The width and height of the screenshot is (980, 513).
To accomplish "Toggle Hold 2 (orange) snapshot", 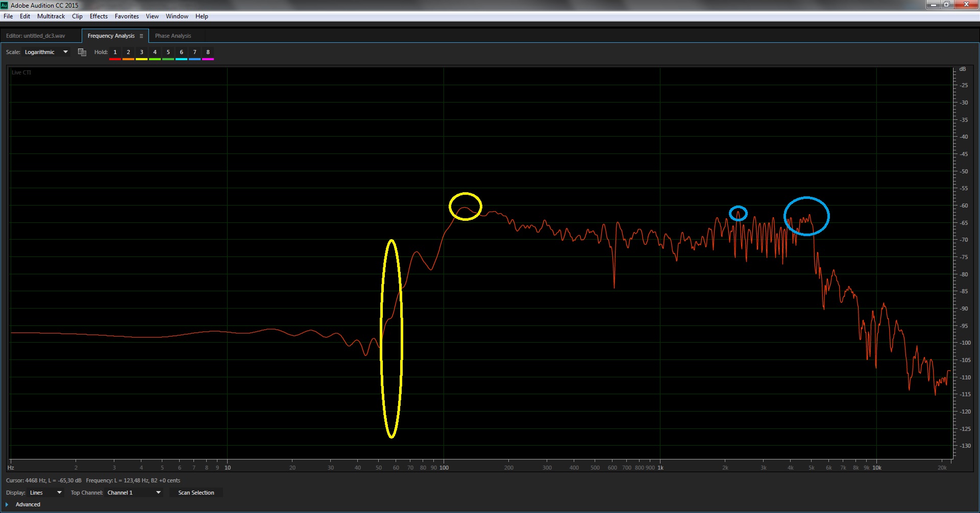I will 128,53.
